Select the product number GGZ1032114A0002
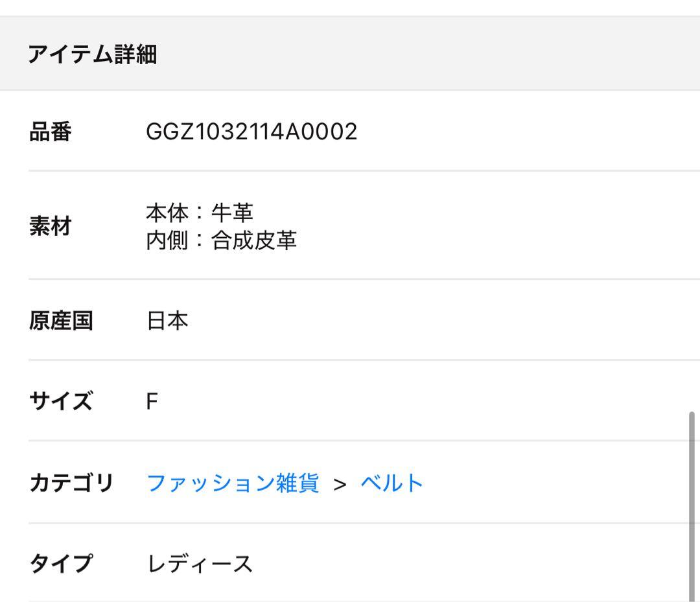This screenshot has height=602, width=700. click(x=251, y=132)
